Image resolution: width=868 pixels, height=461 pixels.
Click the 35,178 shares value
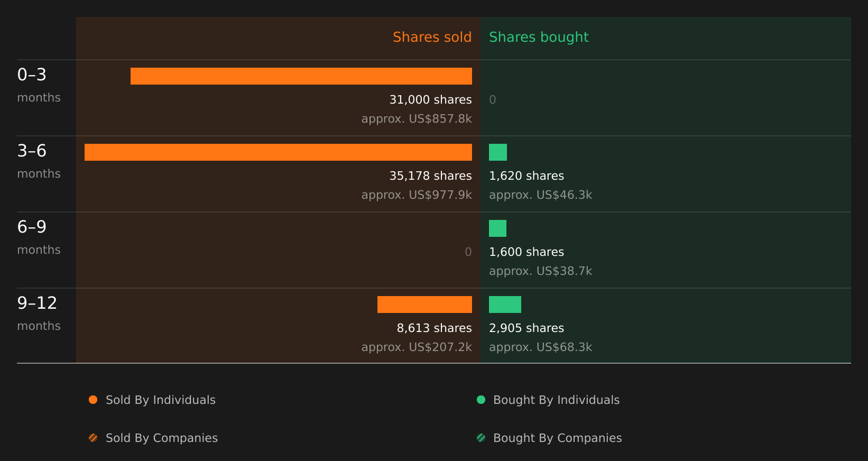pos(430,176)
